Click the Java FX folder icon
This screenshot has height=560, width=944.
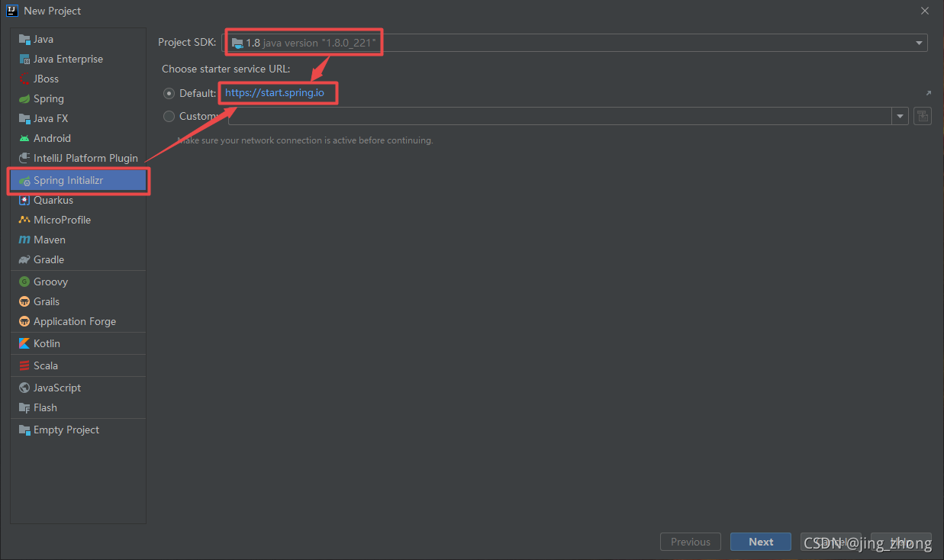tap(24, 118)
